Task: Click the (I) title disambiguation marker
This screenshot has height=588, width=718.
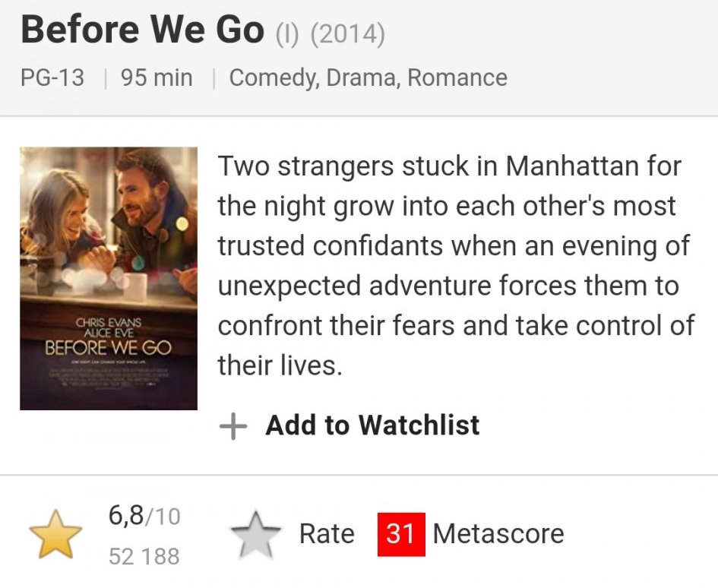Action: coord(287,34)
